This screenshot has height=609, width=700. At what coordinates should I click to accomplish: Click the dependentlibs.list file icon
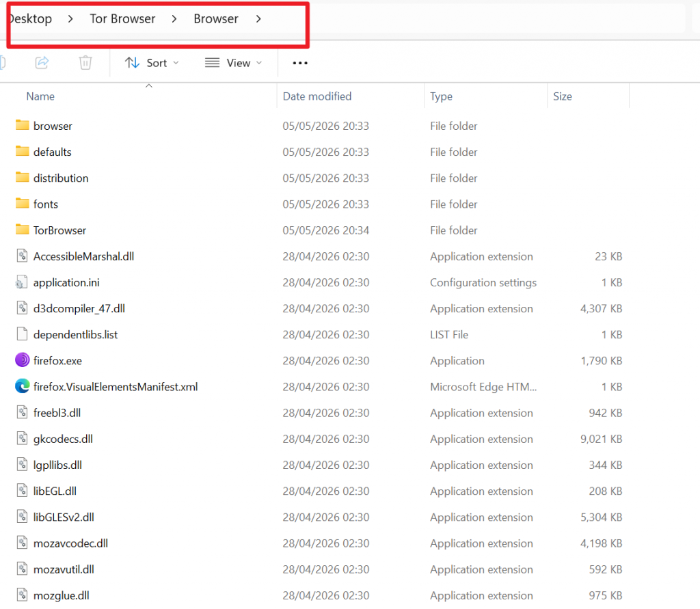click(23, 334)
